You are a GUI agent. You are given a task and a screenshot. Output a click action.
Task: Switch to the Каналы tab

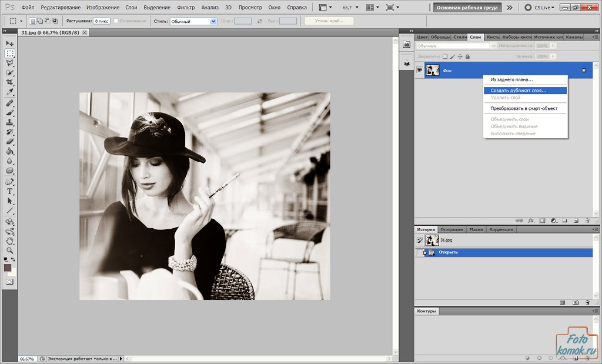point(574,37)
